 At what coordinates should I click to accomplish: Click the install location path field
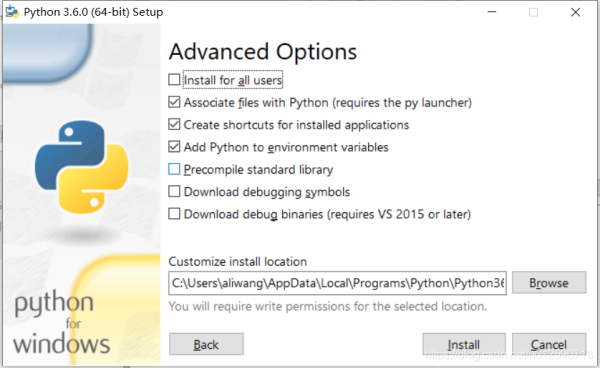click(337, 283)
